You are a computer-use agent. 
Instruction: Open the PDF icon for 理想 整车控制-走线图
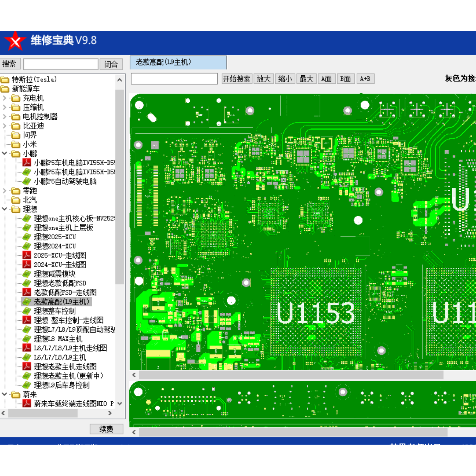pos(27,320)
